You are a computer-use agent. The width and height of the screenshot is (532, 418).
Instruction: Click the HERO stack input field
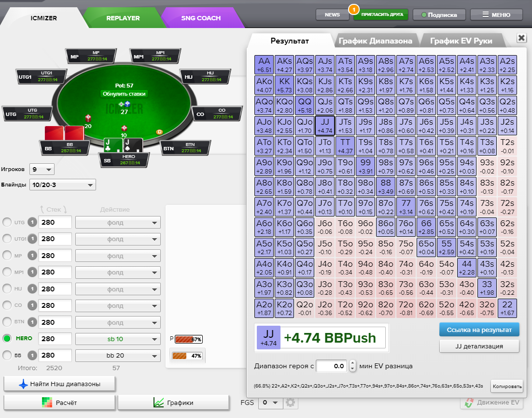point(55,339)
